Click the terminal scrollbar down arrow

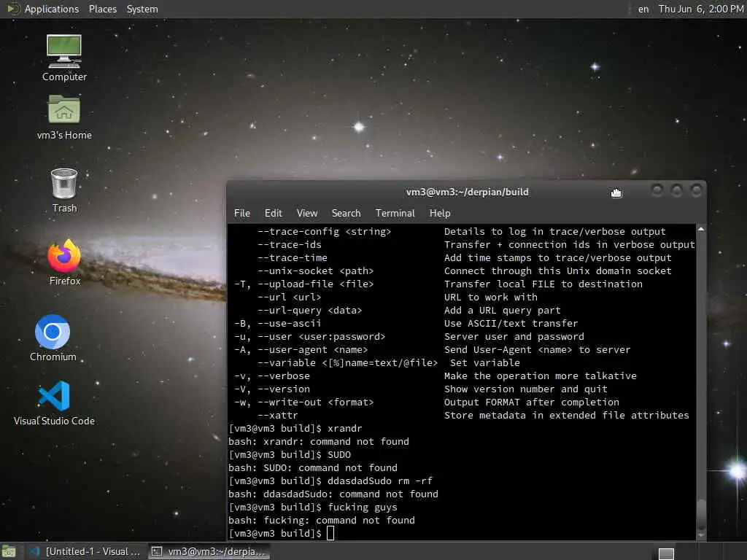coord(701,535)
